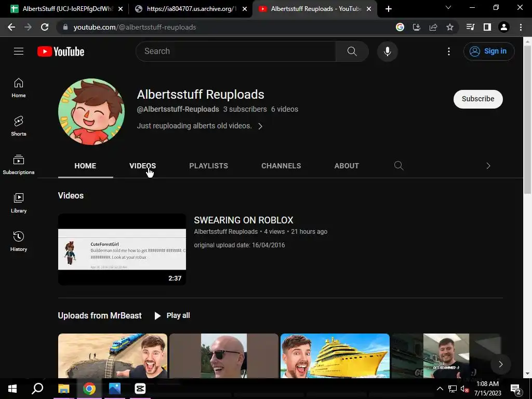Viewport: 532px width, 399px height.
Task: Close the archive.org browser tab
Action: 245,9
